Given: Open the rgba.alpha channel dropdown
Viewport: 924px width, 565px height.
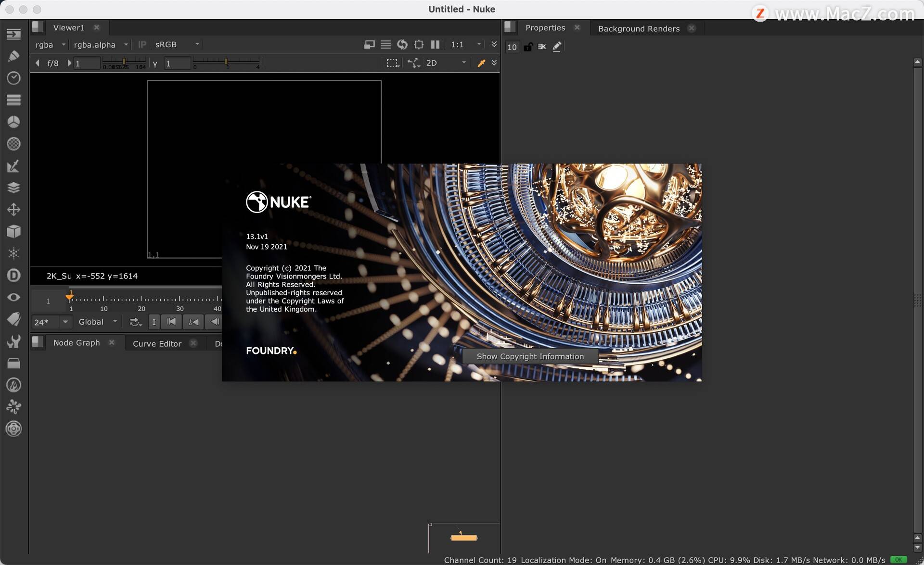Looking at the screenshot, I should [101, 45].
